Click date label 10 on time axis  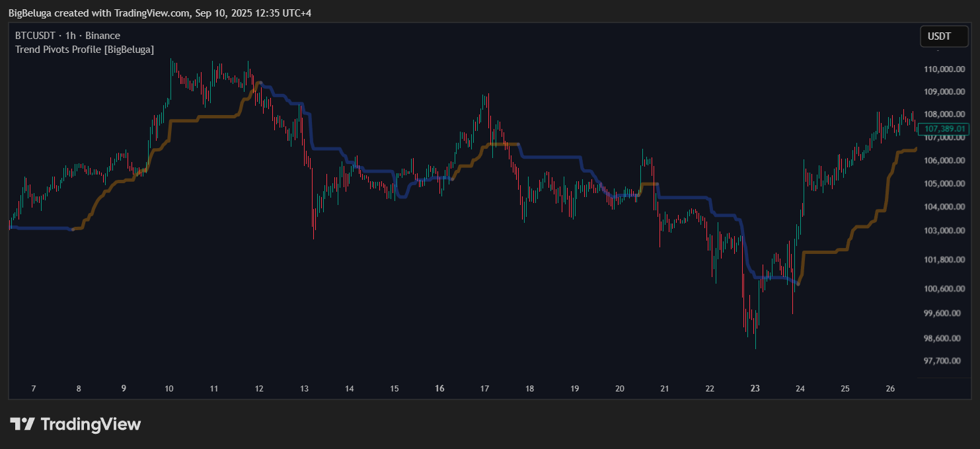click(x=169, y=389)
